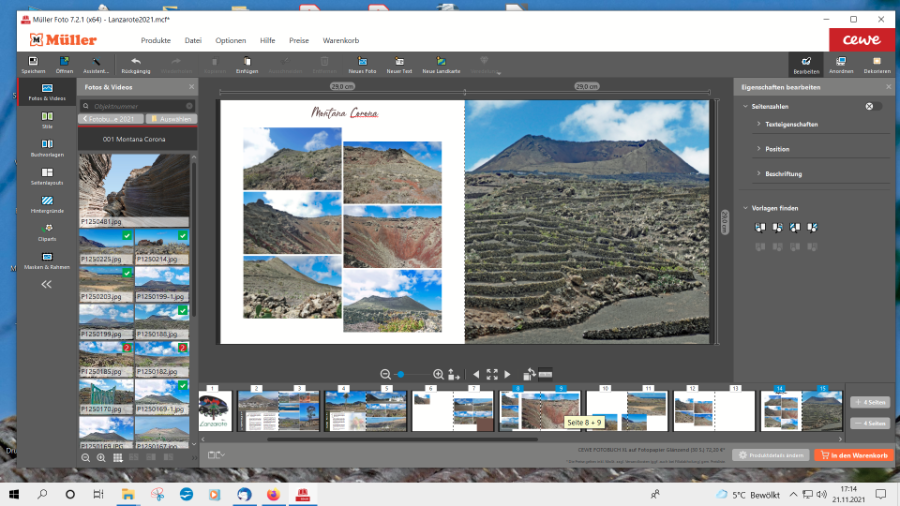Viewport: 900px width, 506px height.
Task: Click the Speichern save icon
Action: [33, 62]
